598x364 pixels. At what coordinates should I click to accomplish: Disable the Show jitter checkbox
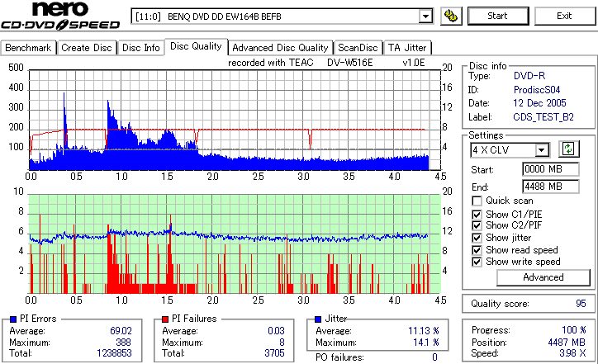pyautogui.click(x=477, y=238)
